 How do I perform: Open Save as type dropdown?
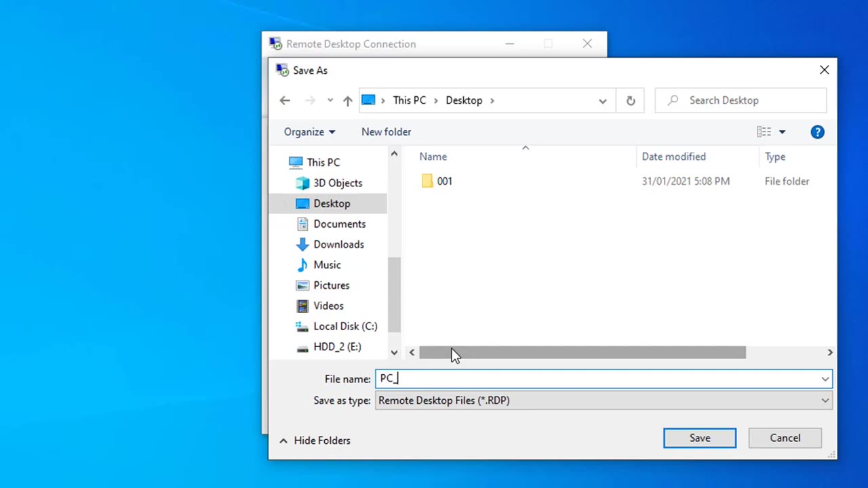(604, 401)
